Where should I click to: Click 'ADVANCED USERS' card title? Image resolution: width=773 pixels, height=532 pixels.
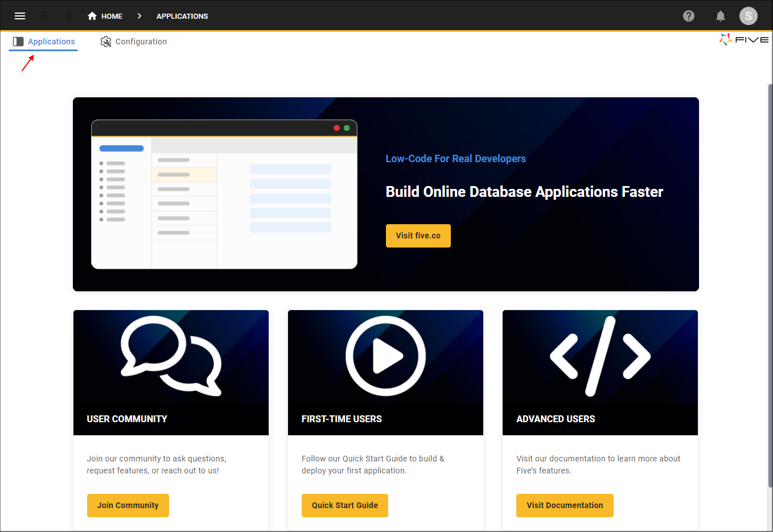(556, 419)
